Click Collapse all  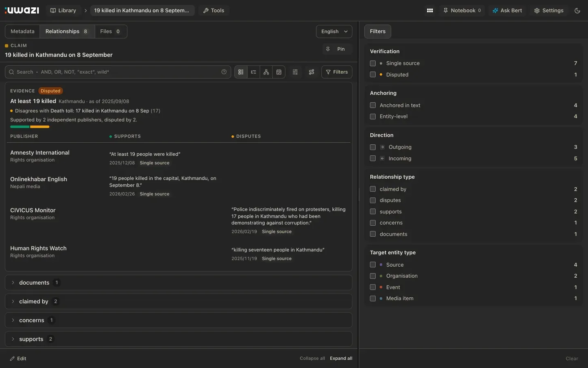point(312,358)
